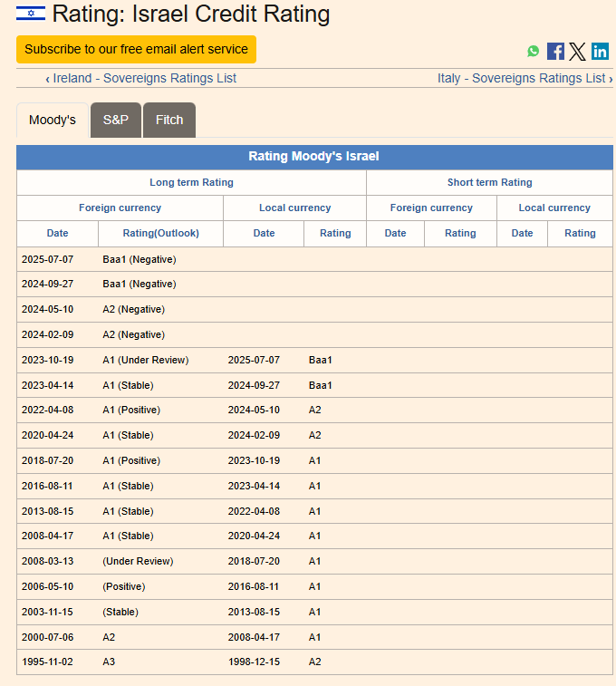Click the Short term Rating header

[x=490, y=182]
